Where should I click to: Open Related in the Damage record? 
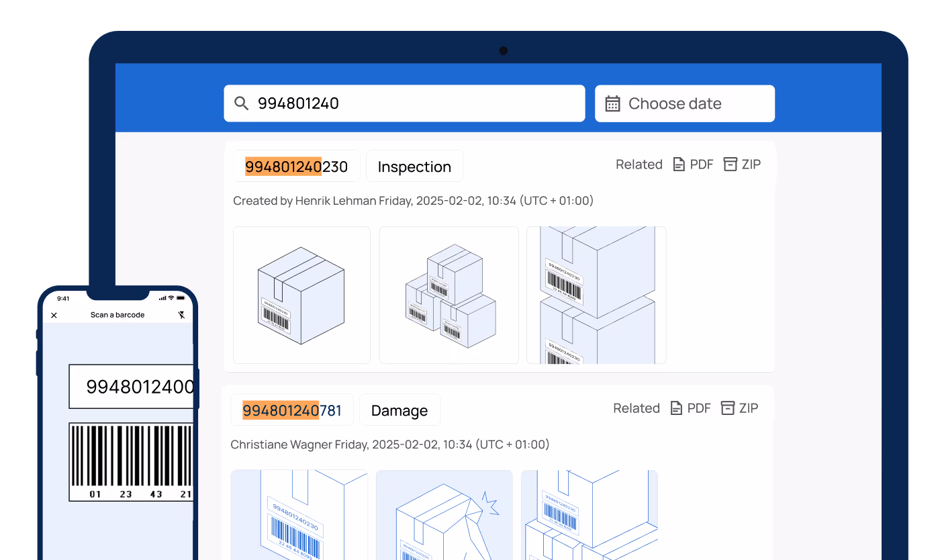click(x=637, y=408)
